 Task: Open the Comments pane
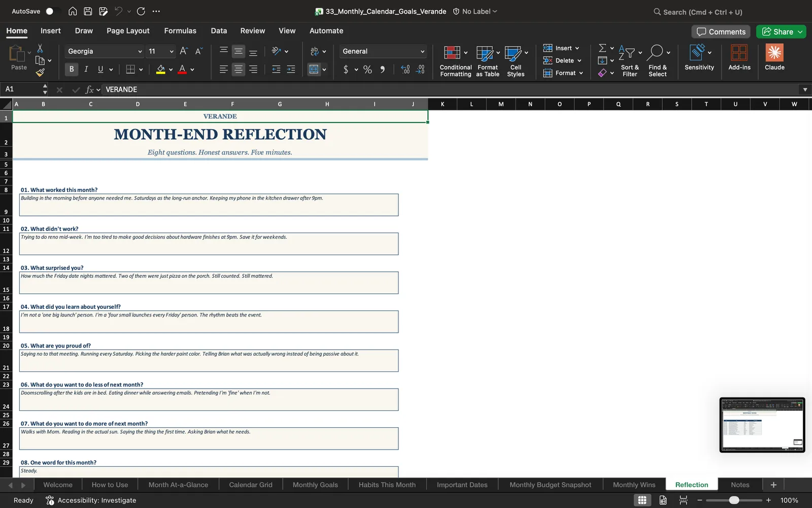[x=721, y=31]
